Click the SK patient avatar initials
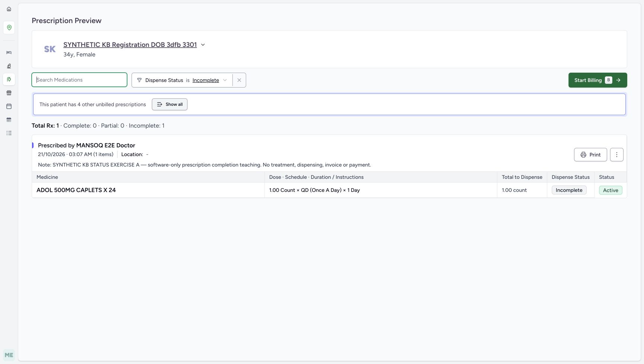Screen dimensions: 644x364 point(50,49)
